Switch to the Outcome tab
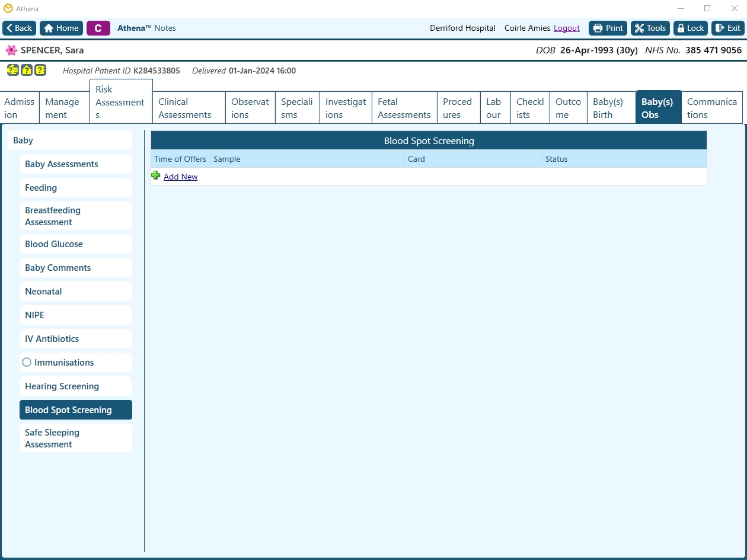The width and height of the screenshot is (747, 560). [x=568, y=108]
